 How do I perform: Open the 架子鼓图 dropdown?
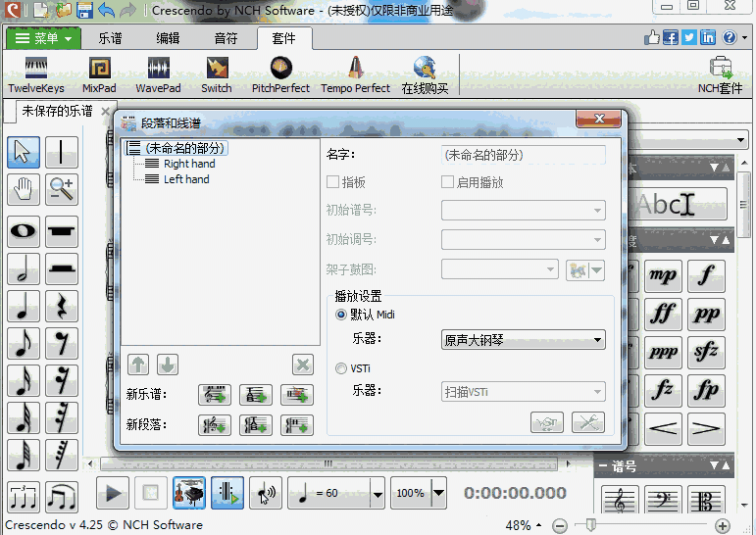coord(499,269)
